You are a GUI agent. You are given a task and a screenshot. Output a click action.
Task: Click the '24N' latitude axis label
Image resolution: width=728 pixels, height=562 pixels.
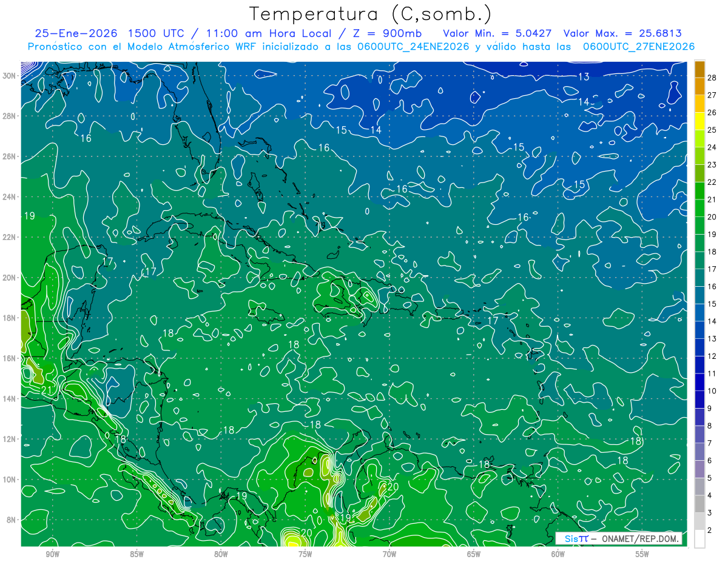click(9, 197)
